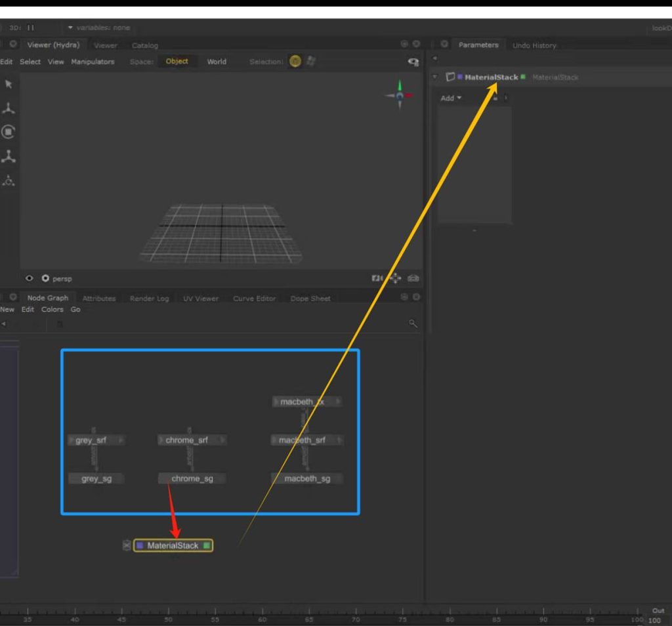Select the MaterialStack node in graph

pos(173,545)
